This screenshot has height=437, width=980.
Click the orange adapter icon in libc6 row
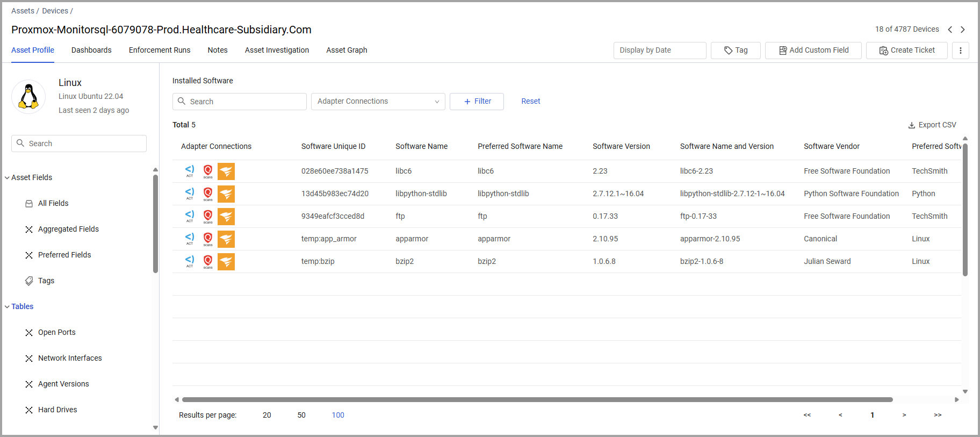226,171
